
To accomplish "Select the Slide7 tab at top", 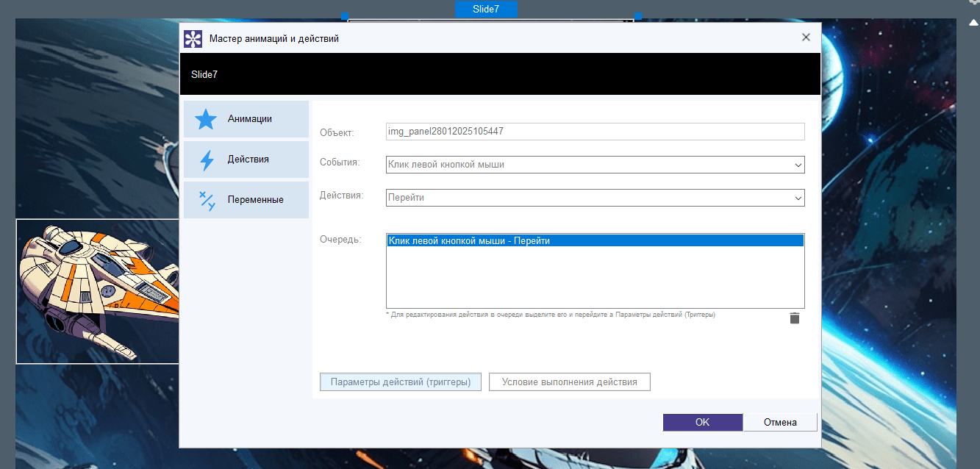I will pyautogui.click(x=486, y=9).
